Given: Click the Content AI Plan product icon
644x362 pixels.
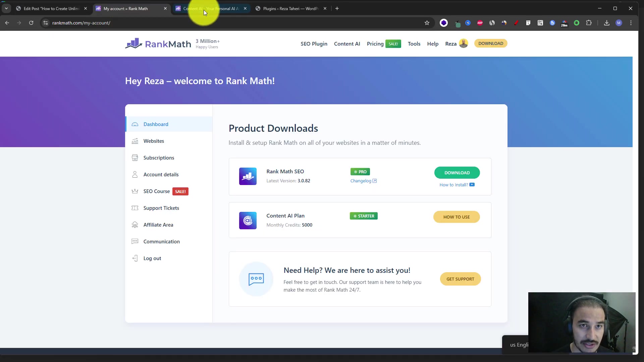Looking at the screenshot, I should point(248,221).
